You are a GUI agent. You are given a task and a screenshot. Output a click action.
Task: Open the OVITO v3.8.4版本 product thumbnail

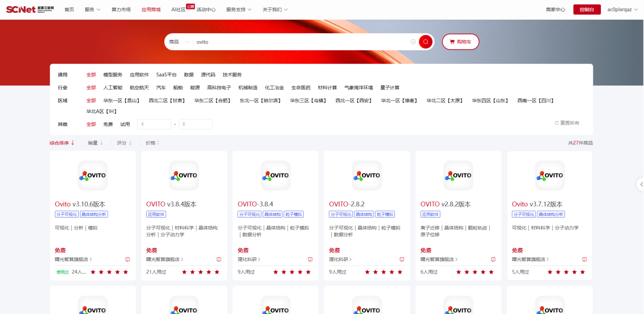pyautogui.click(x=184, y=176)
